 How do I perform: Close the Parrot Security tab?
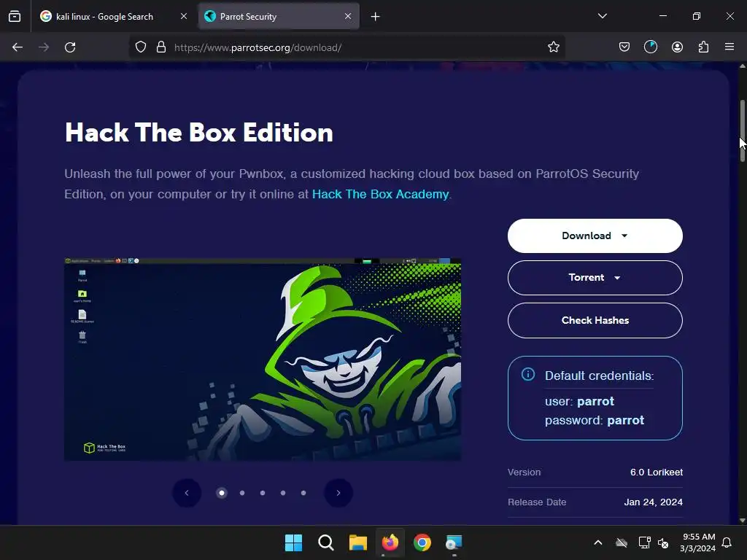[x=348, y=16]
